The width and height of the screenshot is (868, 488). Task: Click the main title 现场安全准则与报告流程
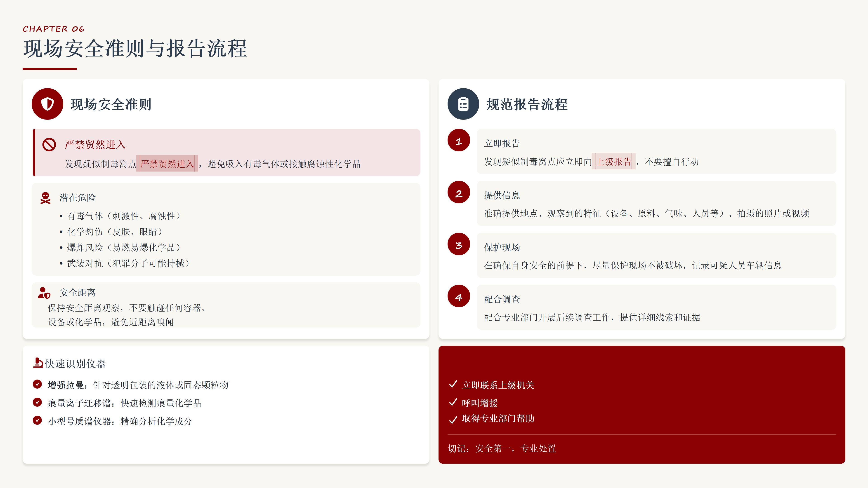(135, 49)
